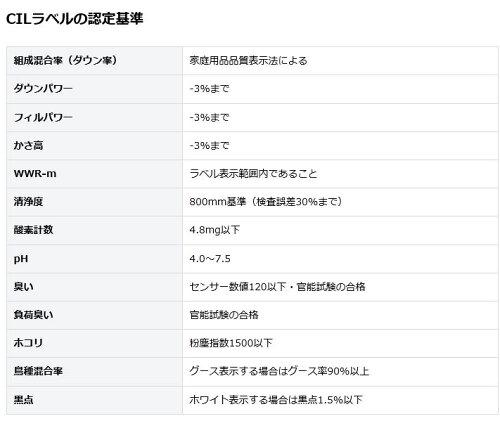This screenshot has width=500, height=428.
Task: Select the 臭い row label
Action: click(x=23, y=287)
